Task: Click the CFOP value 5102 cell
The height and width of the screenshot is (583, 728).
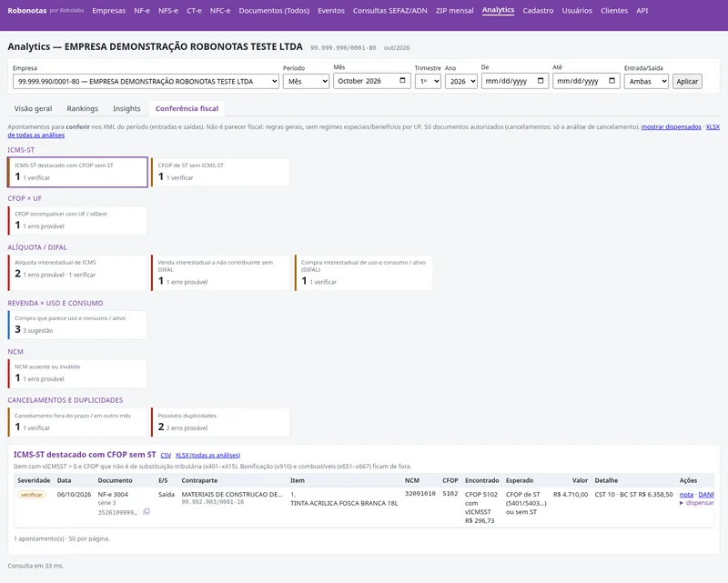Action: 450,494
